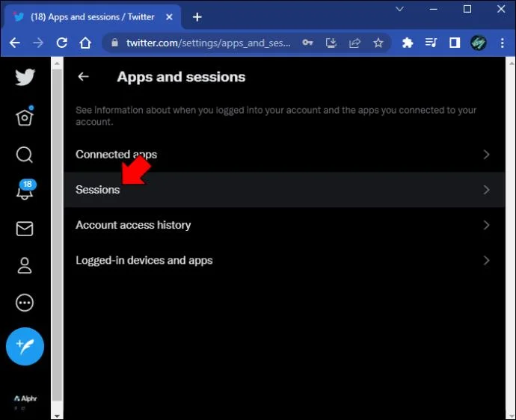Image resolution: width=516 pixels, height=420 pixels.
Task: Click the twitter.com address bar
Action: (x=208, y=43)
